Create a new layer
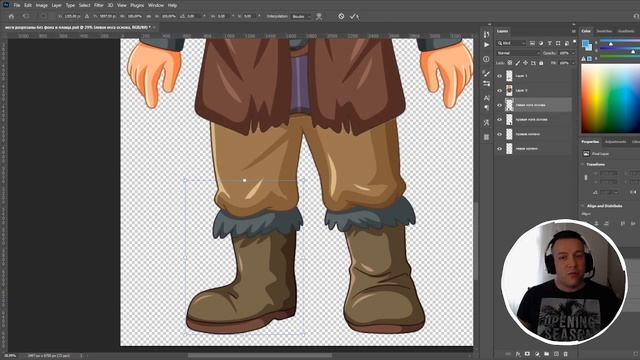This screenshot has height=360, width=640. (x=556, y=354)
